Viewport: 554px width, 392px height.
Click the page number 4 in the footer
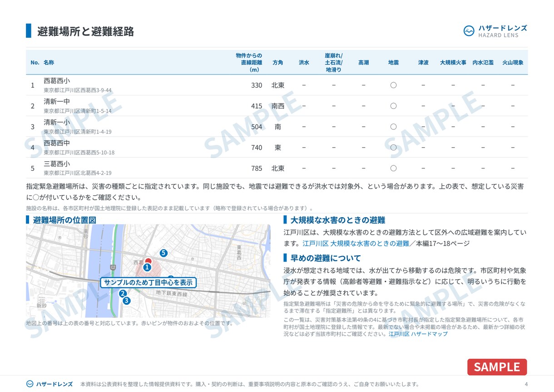526,384
